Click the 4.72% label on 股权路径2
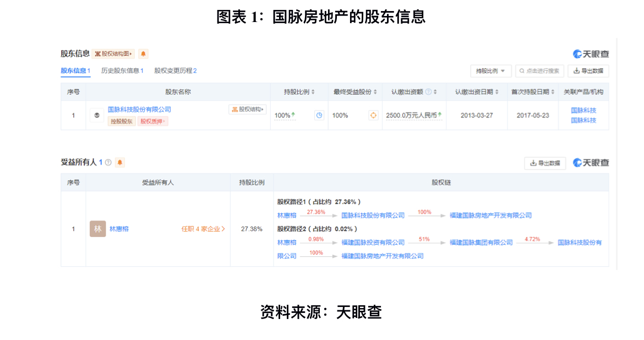Viewport: 644px width, 340px height. click(532, 239)
